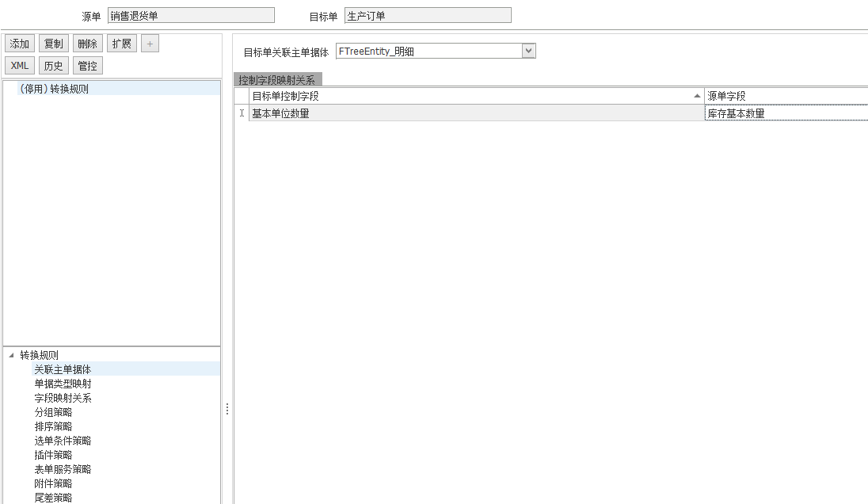Click the 添加 (Add) button
This screenshot has width=868, height=504.
20,44
